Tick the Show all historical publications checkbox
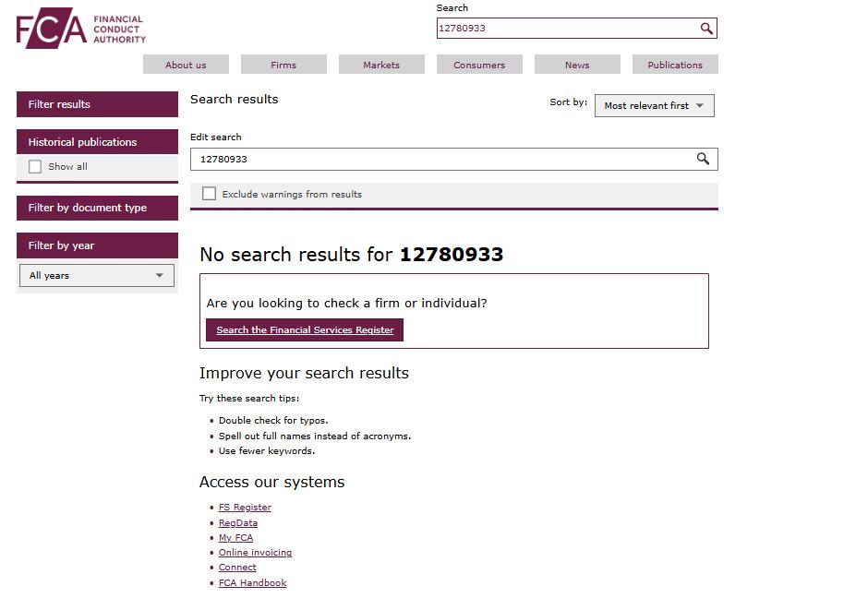Image resolution: width=868 pixels, height=610 pixels. (35, 166)
